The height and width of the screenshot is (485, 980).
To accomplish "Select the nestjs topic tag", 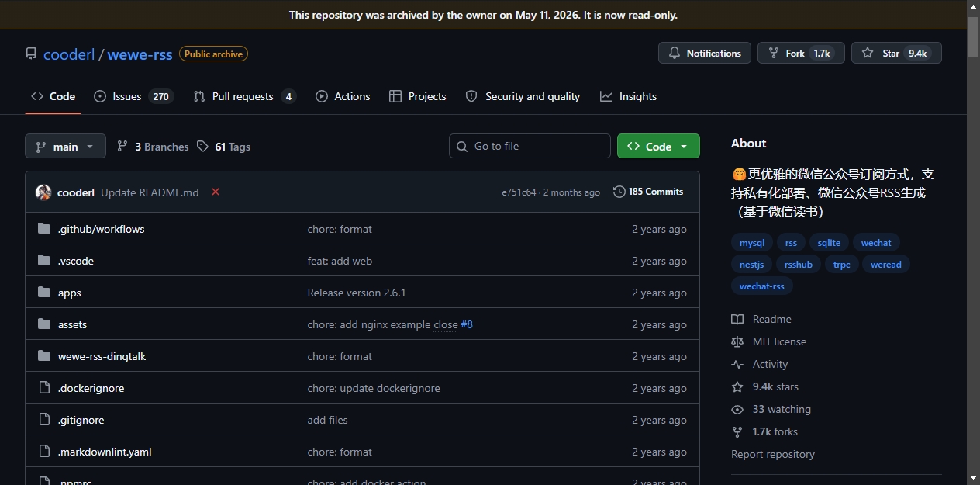I will [751, 265].
